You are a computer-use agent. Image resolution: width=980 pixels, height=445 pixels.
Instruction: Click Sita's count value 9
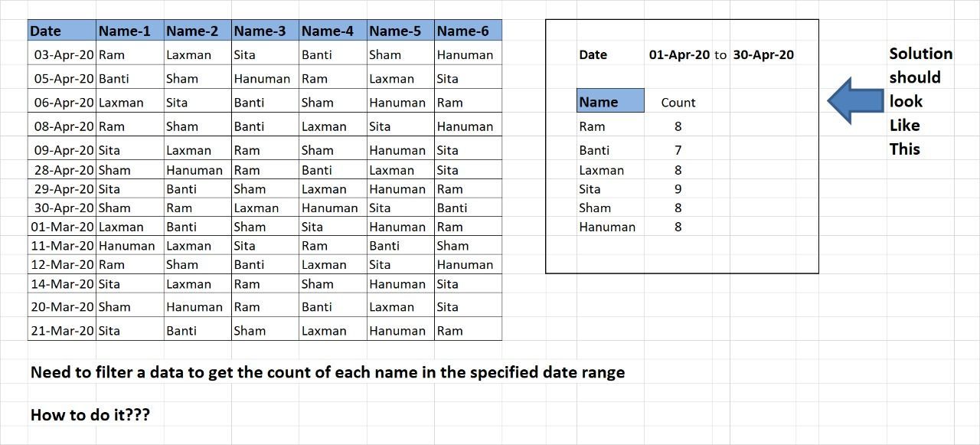click(x=678, y=189)
